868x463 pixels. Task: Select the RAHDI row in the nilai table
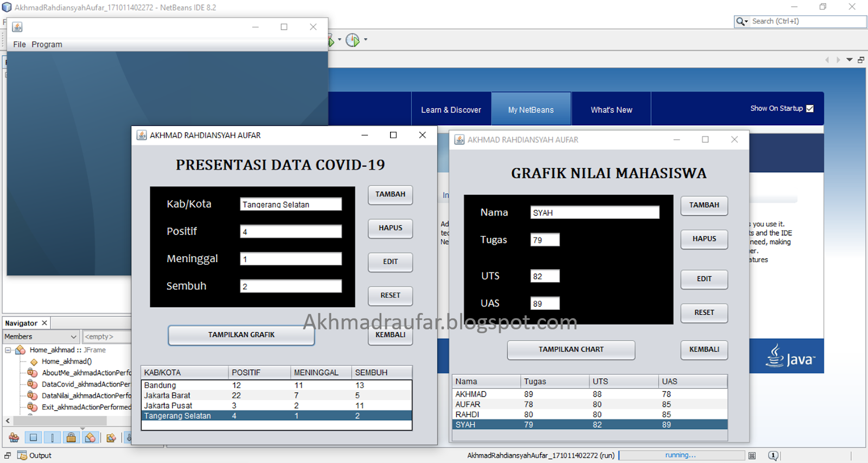pyautogui.click(x=590, y=415)
